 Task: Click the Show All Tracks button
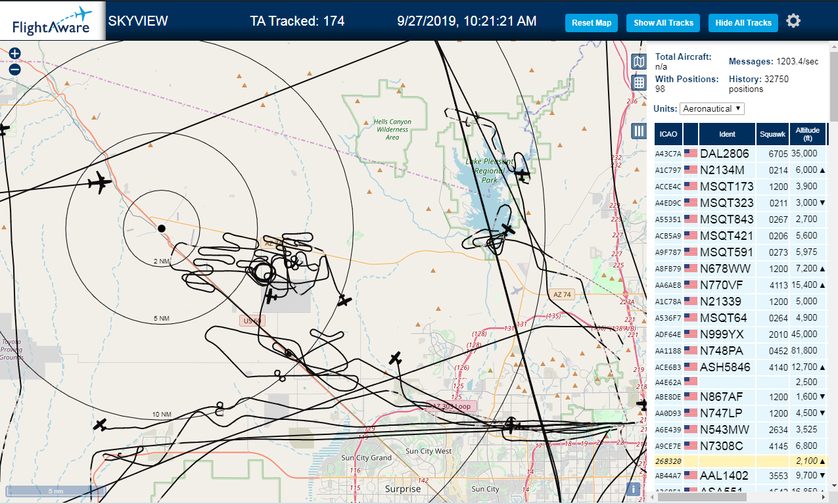click(663, 22)
